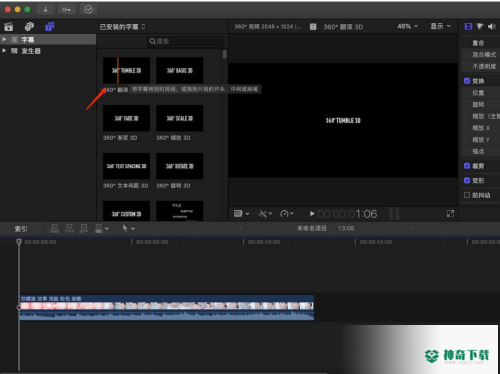Open the select tool arrow dropdown

click(128, 228)
